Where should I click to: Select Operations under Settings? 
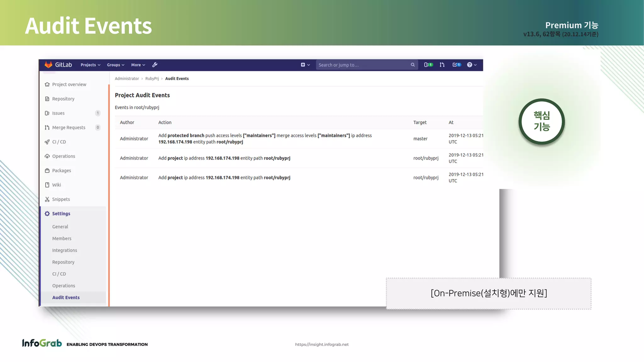click(64, 286)
